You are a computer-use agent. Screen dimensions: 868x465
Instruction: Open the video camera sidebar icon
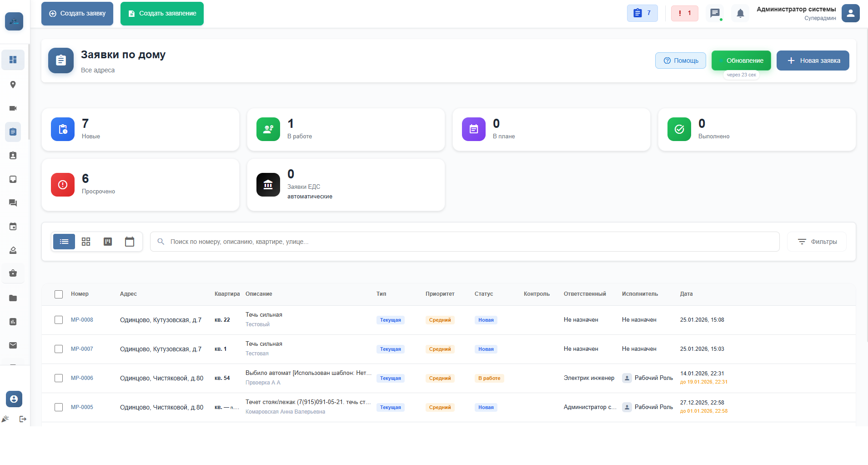point(13,108)
